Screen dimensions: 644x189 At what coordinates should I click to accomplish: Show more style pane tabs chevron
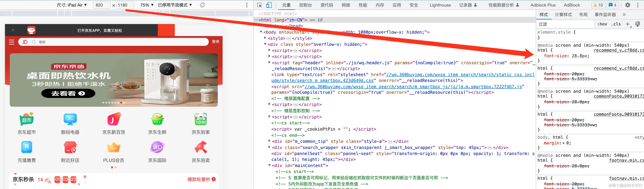pos(624,14)
